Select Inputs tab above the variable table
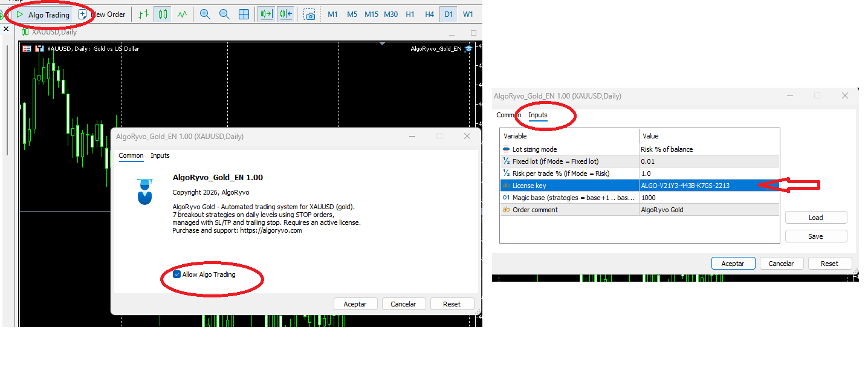Screen dimensions: 868x376 (x=538, y=115)
